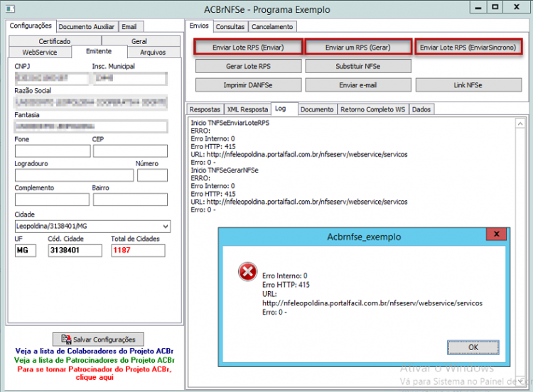Open the Cidade dropdown list
This screenshot has width=533, height=392.
pyautogui.click(x=165, y=227)
